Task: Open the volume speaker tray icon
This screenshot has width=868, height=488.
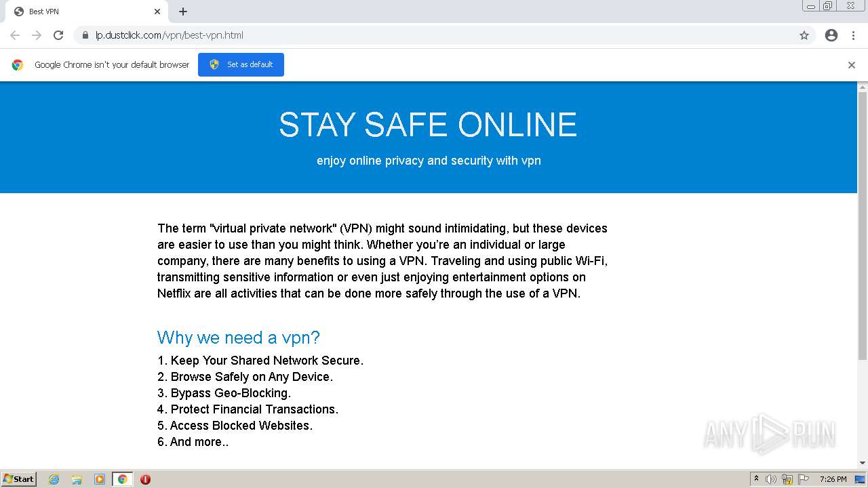Action: [x=771, y=479]
